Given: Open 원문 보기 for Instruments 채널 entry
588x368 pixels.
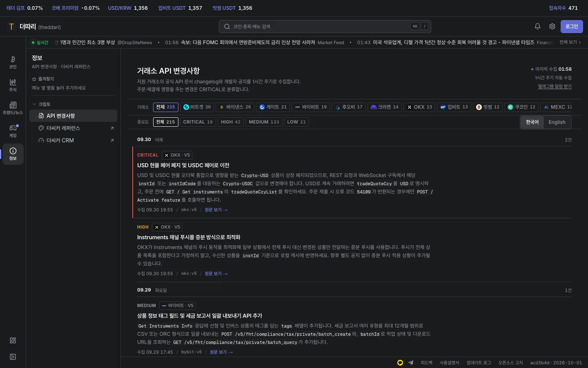Looking at the screenshot, I should (x=216, y=274).
